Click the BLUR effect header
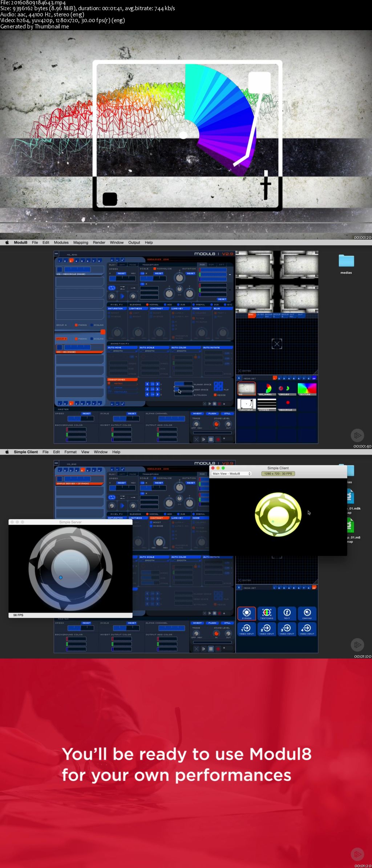372x868 pixels. click(223, 308)
